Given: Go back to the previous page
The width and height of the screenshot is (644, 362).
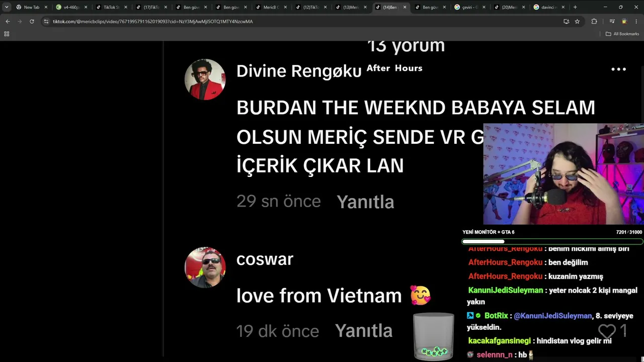Looking at the screenshot, I should [8, 22].
